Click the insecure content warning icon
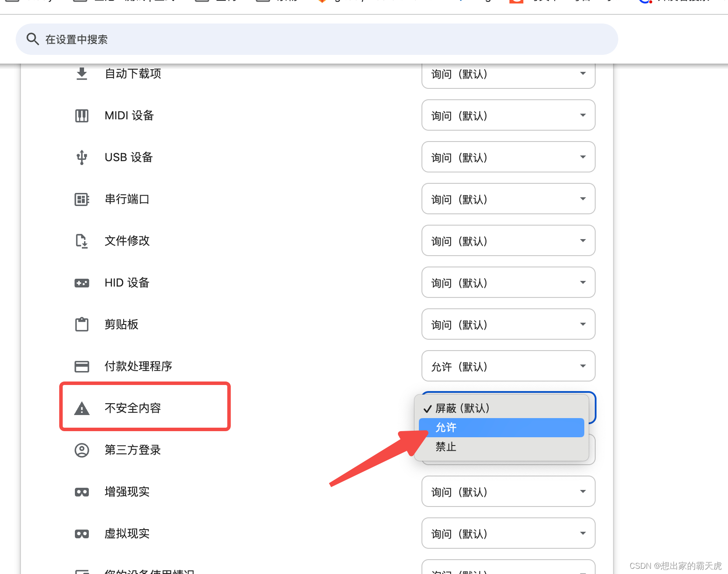 pyautogui.click(x=82, y=409)
